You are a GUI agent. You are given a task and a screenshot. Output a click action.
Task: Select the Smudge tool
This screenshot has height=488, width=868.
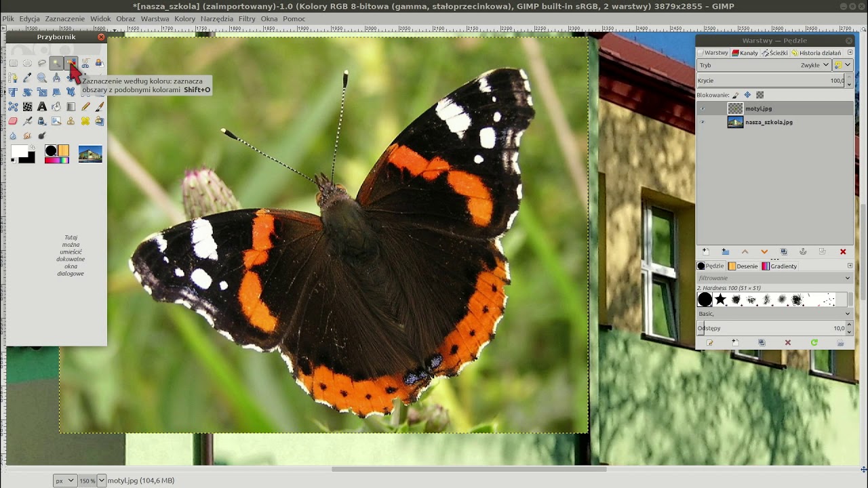[x=27, y=136]
